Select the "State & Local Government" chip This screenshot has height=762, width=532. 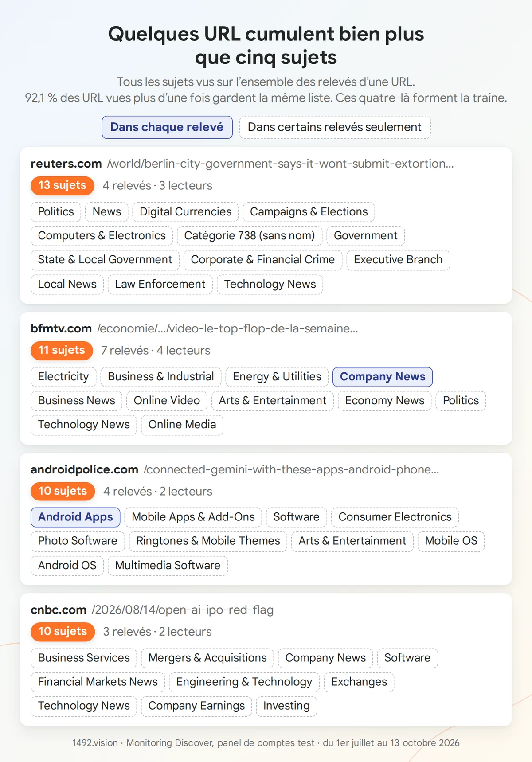click(x=105, y=260)
